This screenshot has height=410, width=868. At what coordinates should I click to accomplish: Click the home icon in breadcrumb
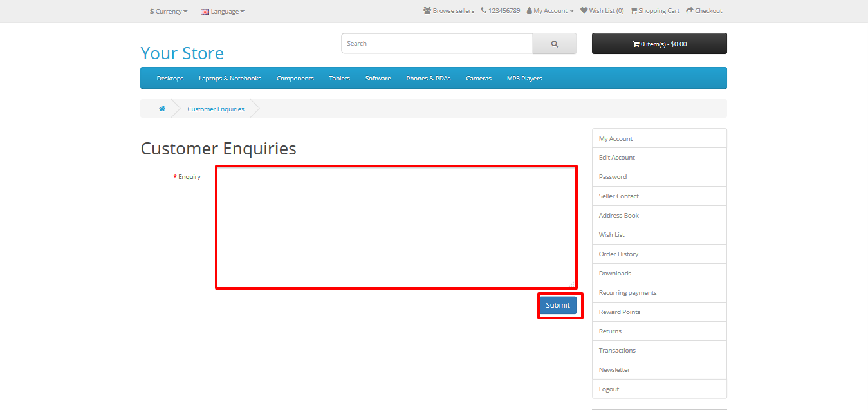click(x=162, y=109)
